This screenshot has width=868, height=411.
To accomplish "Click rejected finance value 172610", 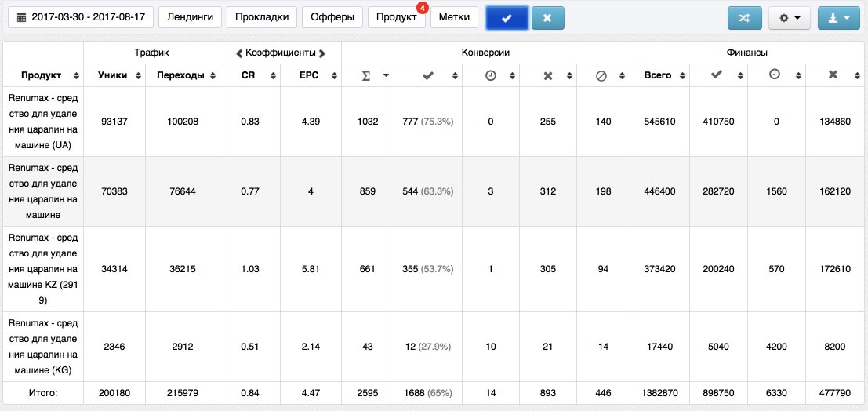I will (x=835, y=269).
